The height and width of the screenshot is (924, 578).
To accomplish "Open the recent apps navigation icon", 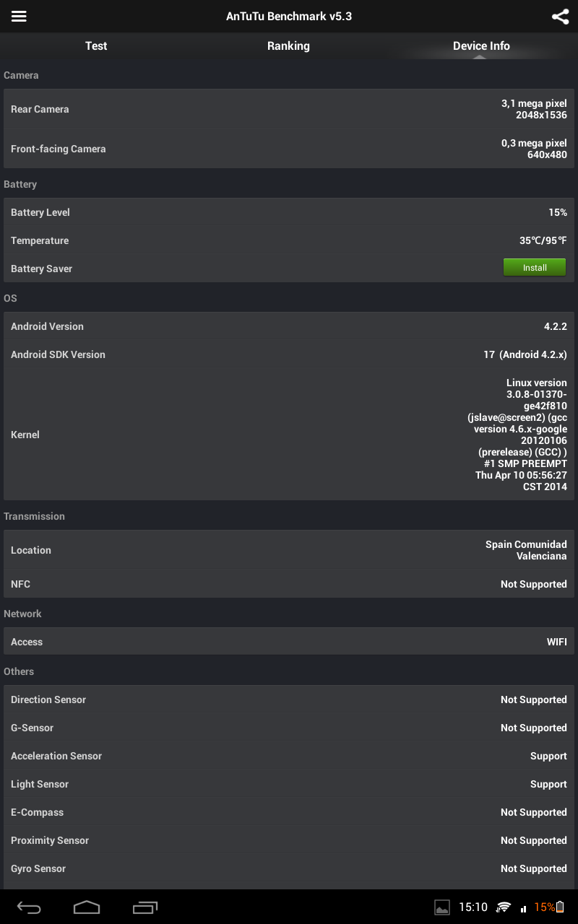I will pyautogui.click(x=145, y=907).
